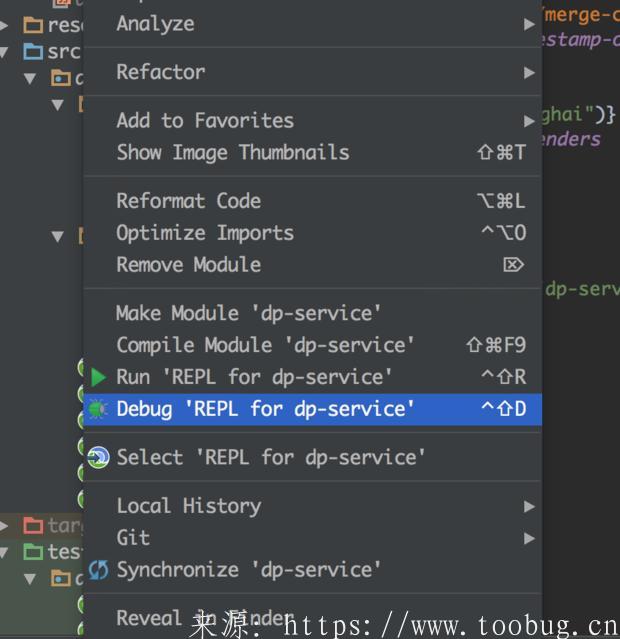The width and height of the screenshot is (620, 639).
Task: Click the Refactor submenu arrow
Action: point(529,73)
